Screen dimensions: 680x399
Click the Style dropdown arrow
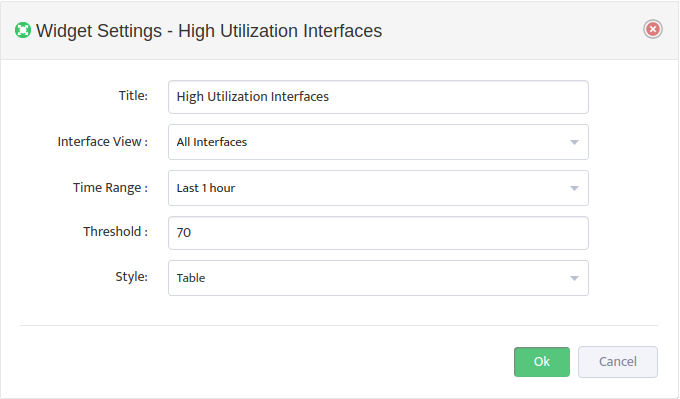pos(574,278)
